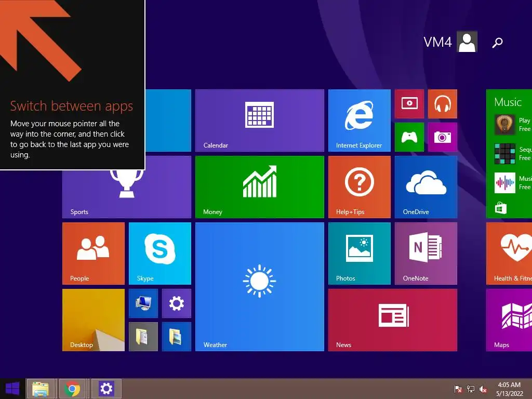Open the Camera tile
The image size is (532, 399).
[x=443, y=137]
